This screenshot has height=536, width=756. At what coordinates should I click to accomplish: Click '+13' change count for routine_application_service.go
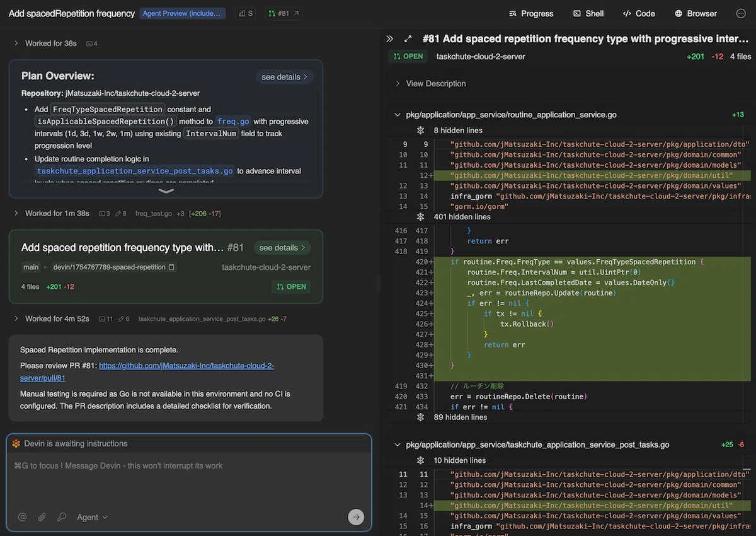tap(738, 115)
